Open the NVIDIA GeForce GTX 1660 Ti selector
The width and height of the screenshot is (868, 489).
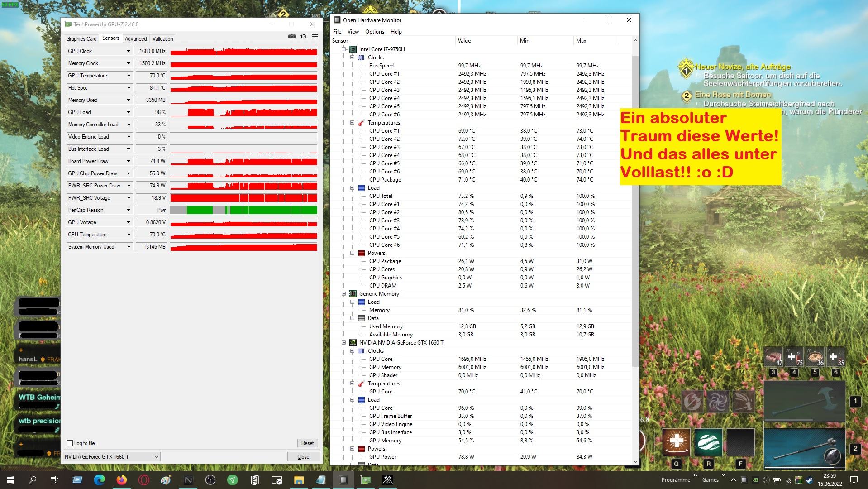pyautogui.click(x=112, y=456)
